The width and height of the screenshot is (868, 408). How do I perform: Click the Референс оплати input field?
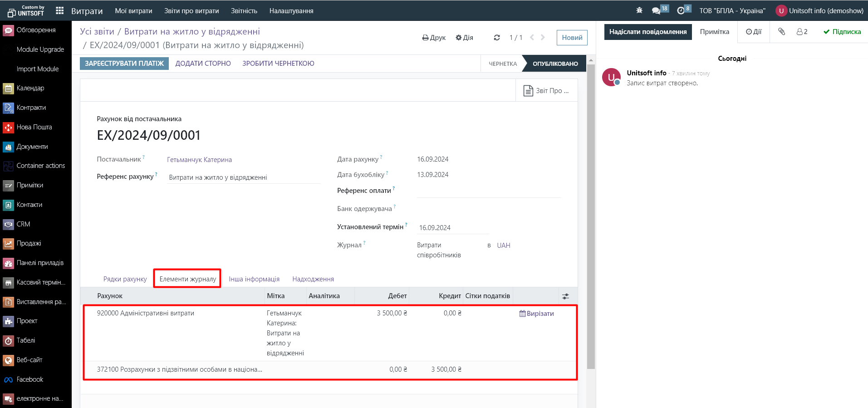point(489,191)
